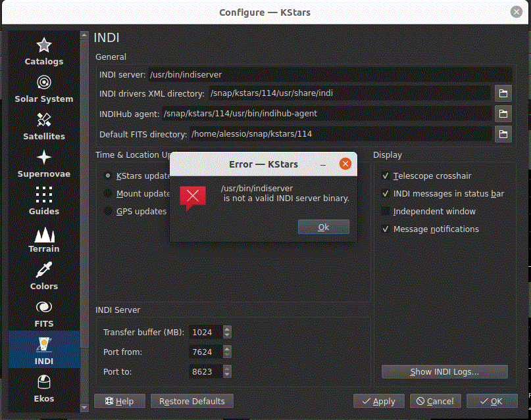Switch to the FITS settings page
This screenshot has width=531, height=420.
tap(44, 314)
